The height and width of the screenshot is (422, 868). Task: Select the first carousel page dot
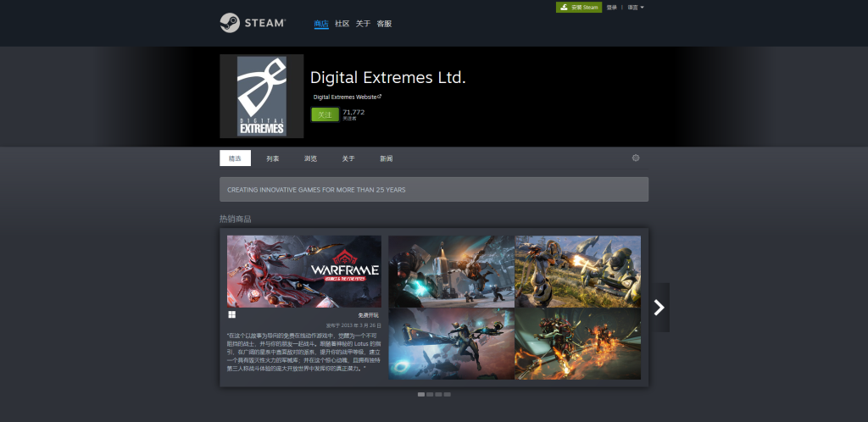(x=420, y=394)
